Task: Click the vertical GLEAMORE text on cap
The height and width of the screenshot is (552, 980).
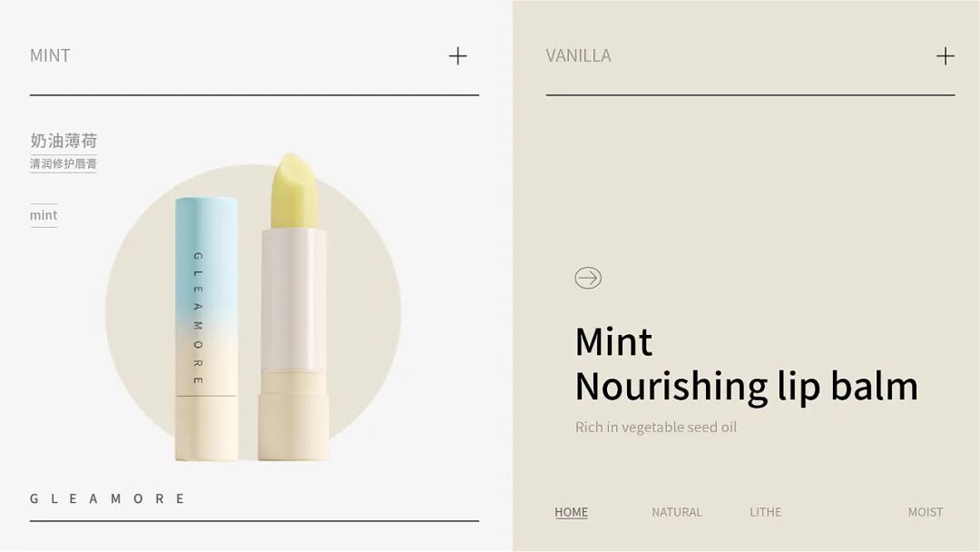Action: pos(198,318)
